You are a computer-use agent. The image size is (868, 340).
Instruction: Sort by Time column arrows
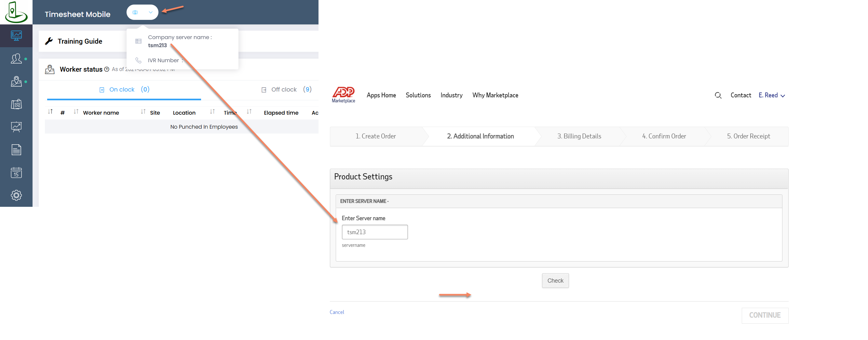point(212,112)
